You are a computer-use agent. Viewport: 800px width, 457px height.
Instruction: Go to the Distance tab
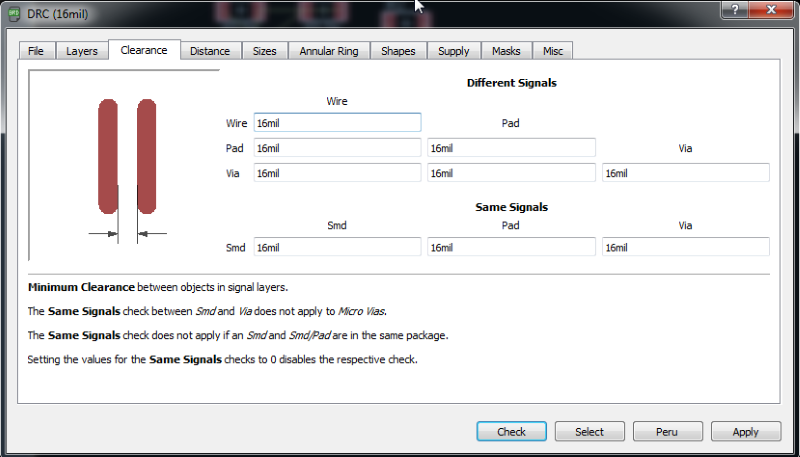210,51
